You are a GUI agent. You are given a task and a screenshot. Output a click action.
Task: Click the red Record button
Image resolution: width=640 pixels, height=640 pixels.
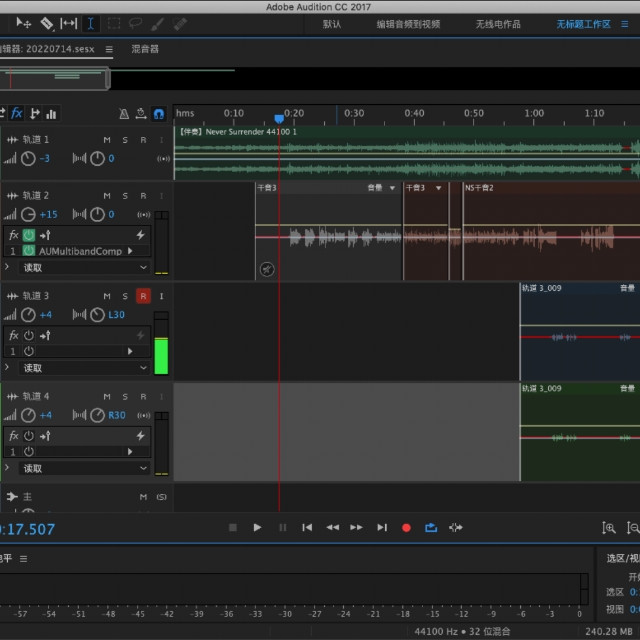(406, 527)
